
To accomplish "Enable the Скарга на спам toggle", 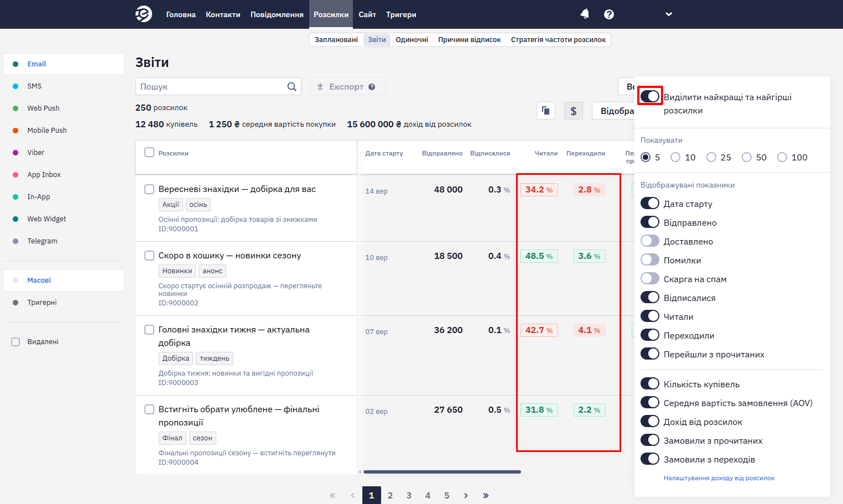I will click(x=650, y=278).
